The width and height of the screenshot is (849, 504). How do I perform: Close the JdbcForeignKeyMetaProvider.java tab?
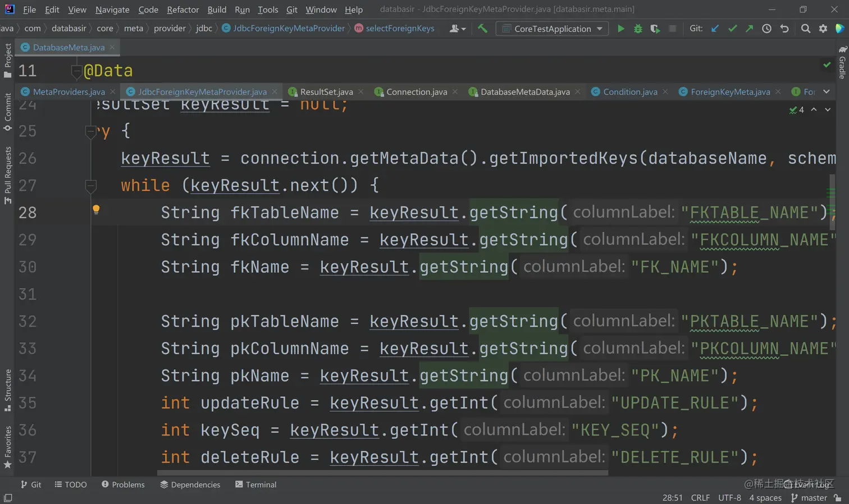(275, 91)
